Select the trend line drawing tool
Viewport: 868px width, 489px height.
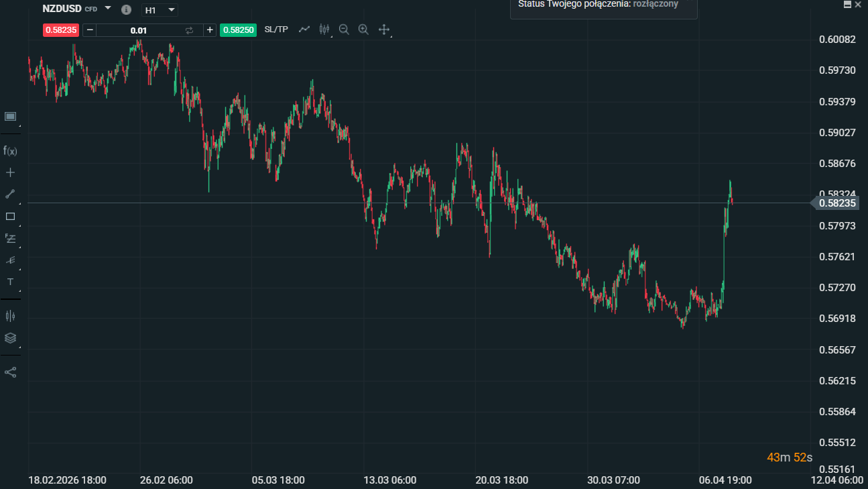(10, 195)
